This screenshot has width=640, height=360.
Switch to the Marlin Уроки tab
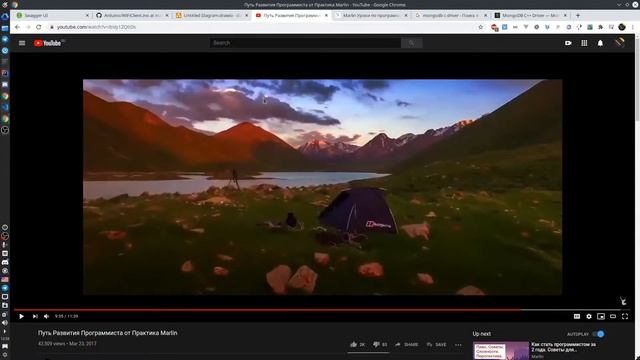(371, 15)
